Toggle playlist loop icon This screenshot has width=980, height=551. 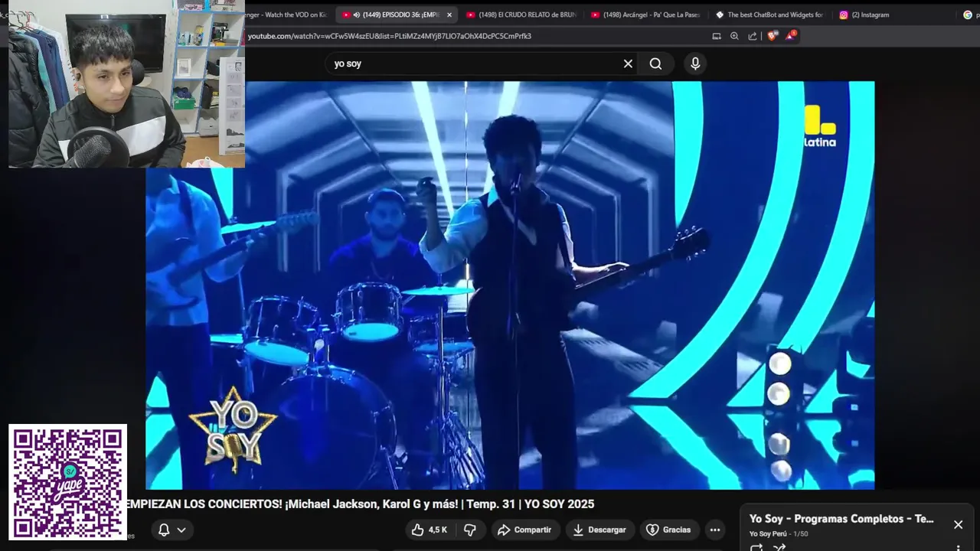756,547
